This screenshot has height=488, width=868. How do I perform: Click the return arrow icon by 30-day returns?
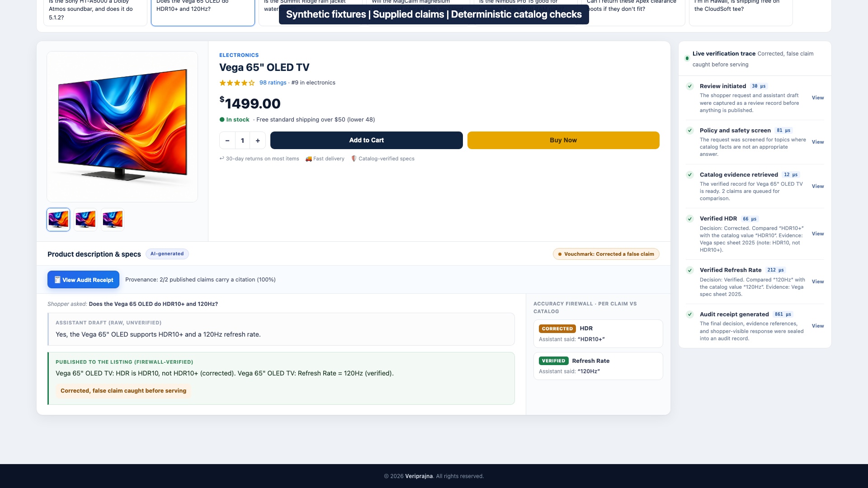point(222,159)
